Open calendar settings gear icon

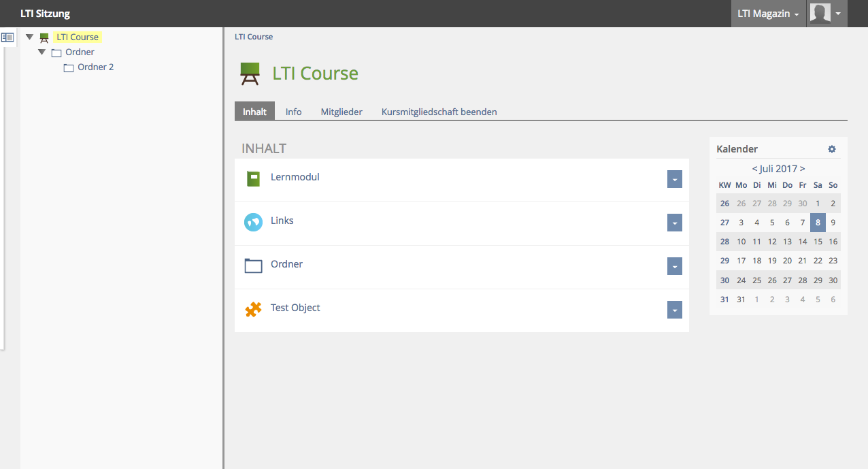tap(831, 149)
